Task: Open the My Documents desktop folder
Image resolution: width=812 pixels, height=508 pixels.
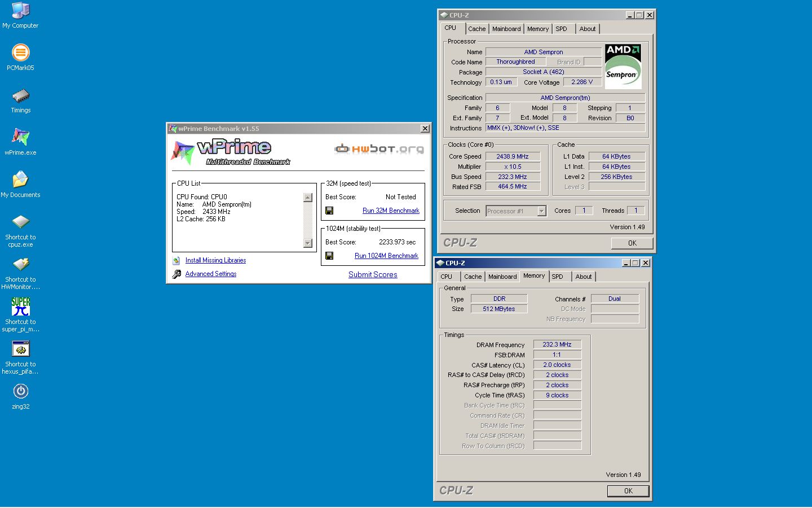Action: 20,180
